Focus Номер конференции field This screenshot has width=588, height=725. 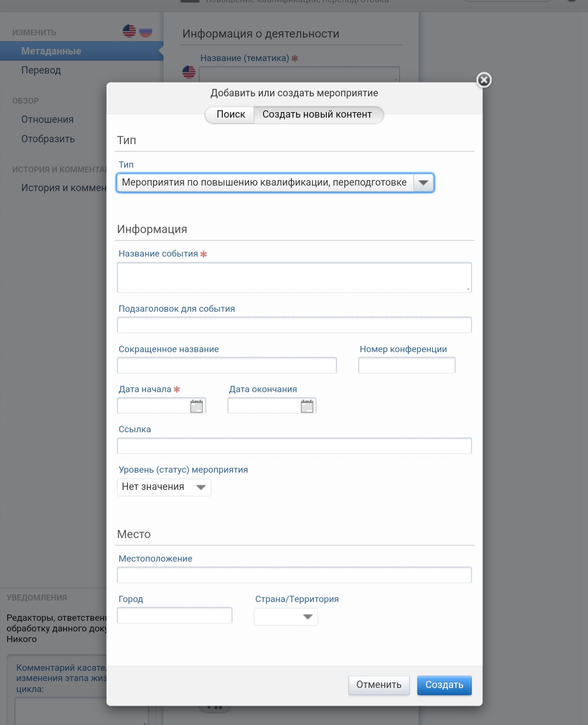407,365
